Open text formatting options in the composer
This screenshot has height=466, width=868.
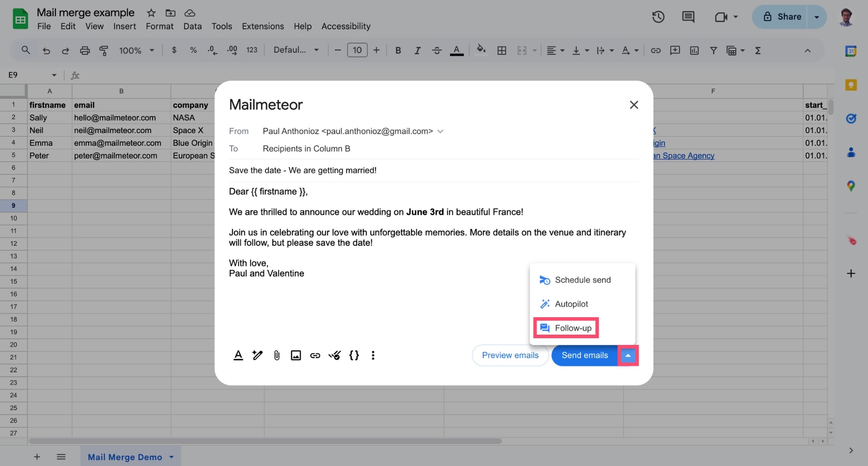pos(238,355)
